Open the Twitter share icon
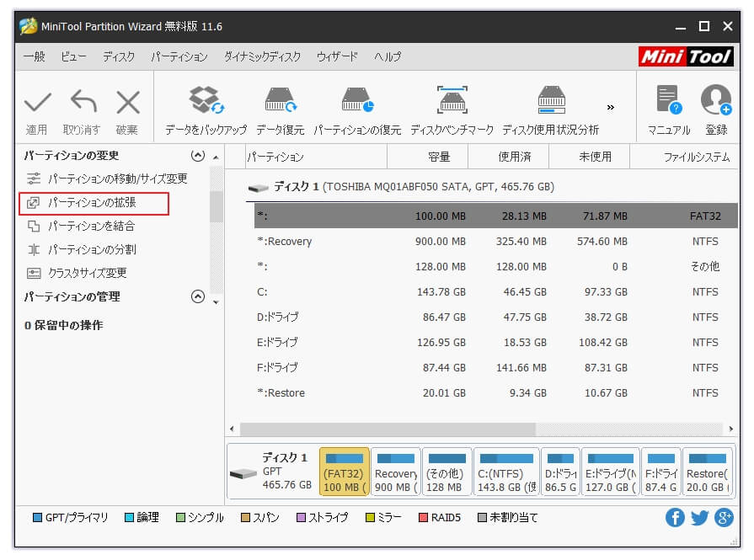Viewport: 754px width, 560px height. click(700, 518)
